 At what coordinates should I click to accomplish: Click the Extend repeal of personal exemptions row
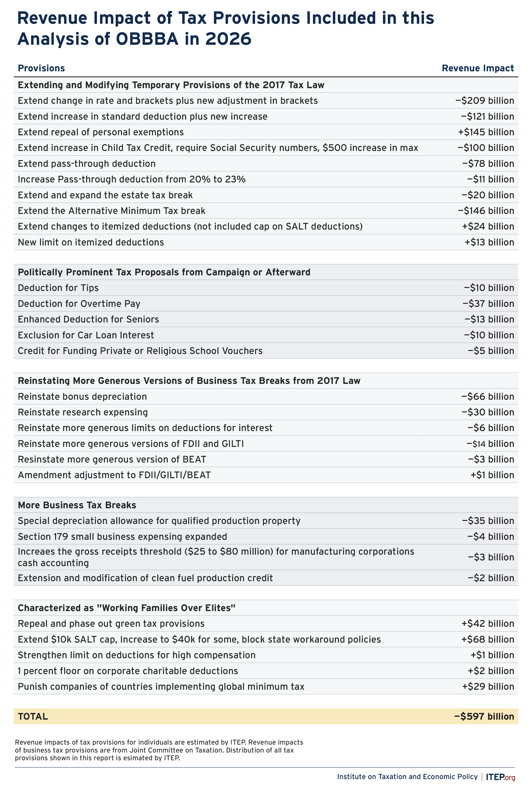pyautogui.click(x=101, y=132)
